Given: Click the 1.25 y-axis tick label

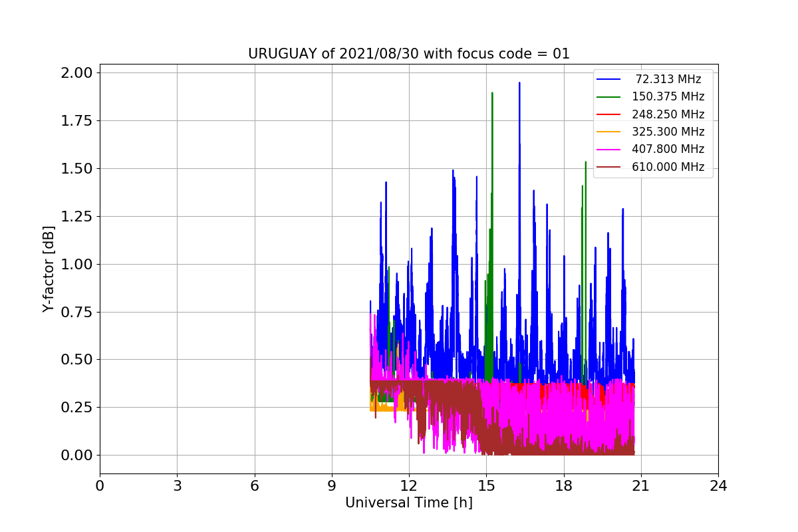Looking at the screenshot, I should pyautogui.click(x=76, y=216).
